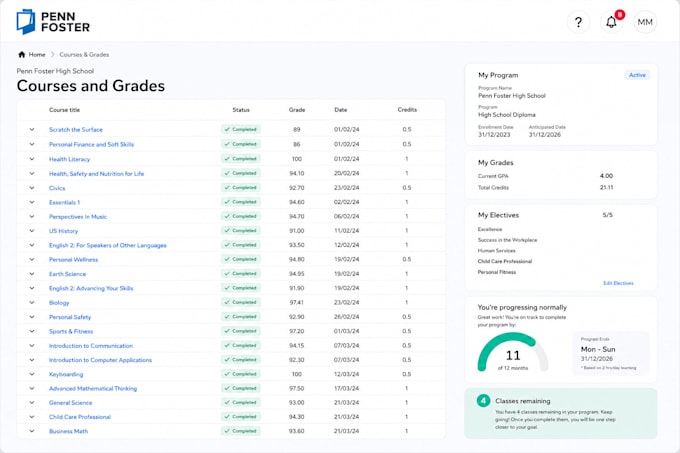
Task: Open English 2: For Speakers of Other Languages
Action: tap(108, 245)
